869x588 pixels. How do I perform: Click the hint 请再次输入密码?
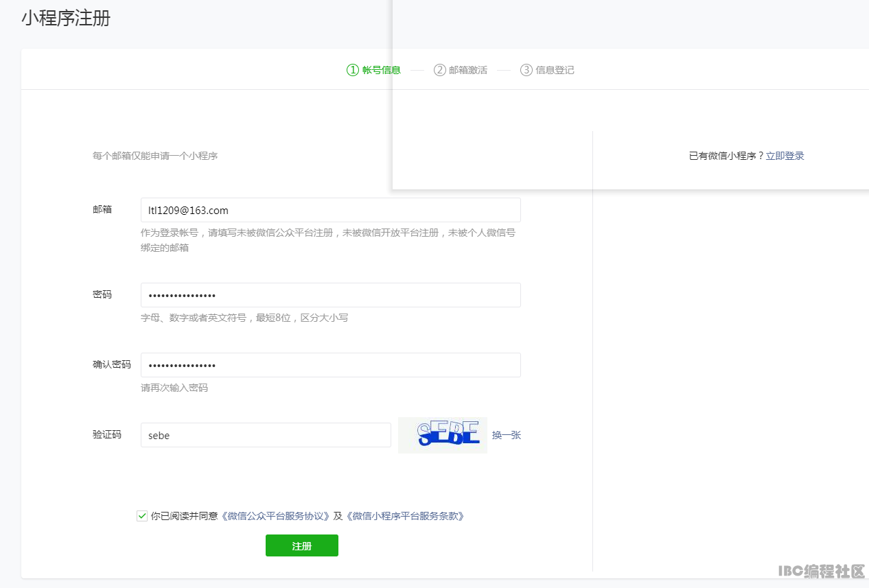pos(174,388)
